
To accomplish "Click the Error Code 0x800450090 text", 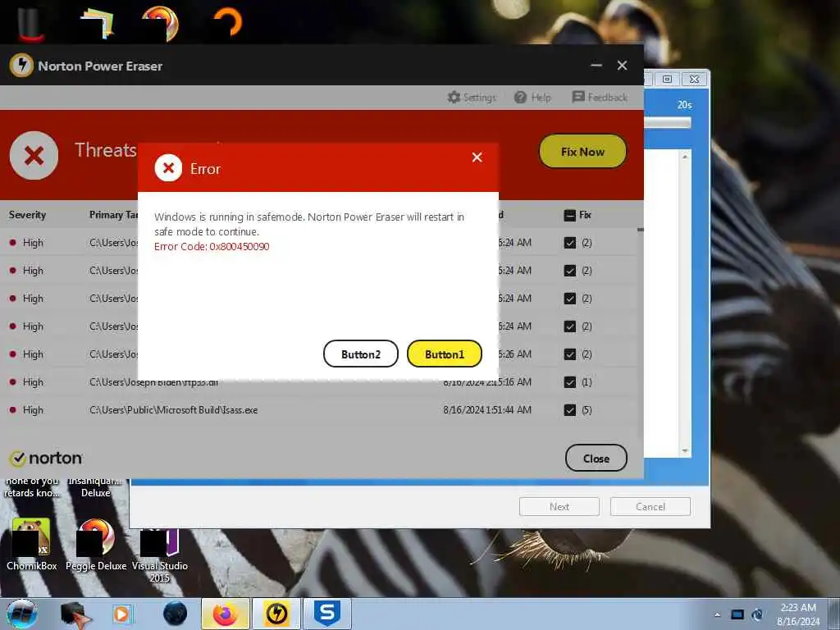I will (212, 246).
